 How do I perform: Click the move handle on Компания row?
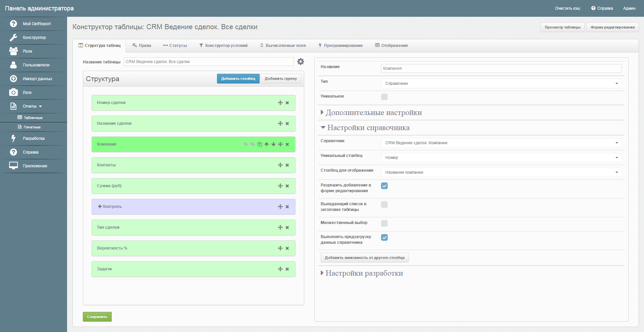point(280,144)
